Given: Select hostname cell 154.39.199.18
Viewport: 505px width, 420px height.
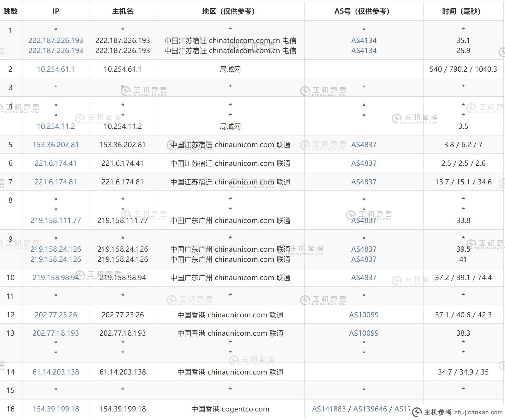Looking at the screenshot, I should (123, 409).
